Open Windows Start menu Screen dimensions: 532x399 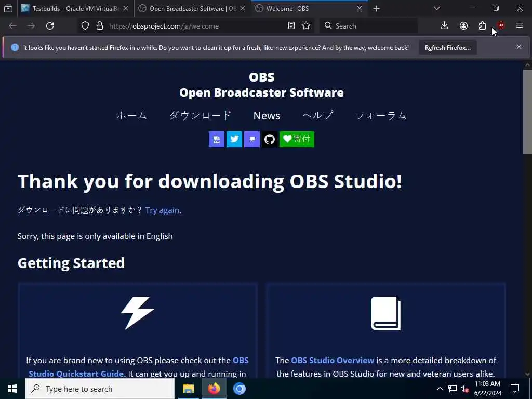click(x=12, y=389)
